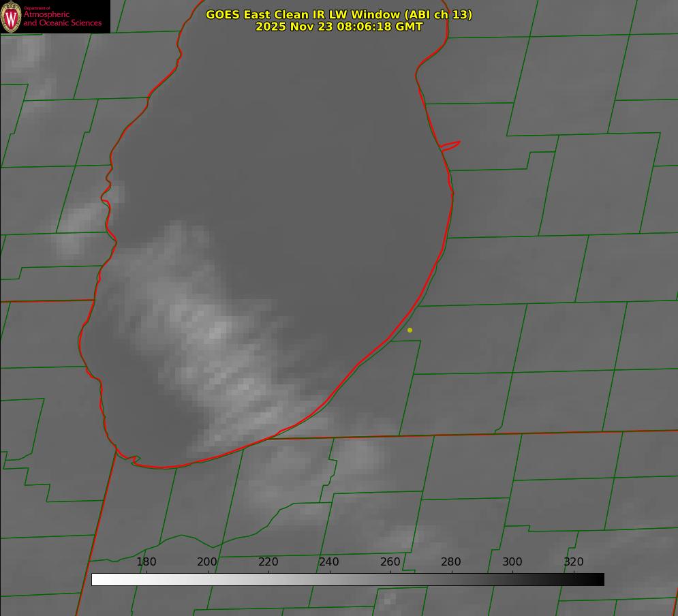Image resolution: width=678 pixels, height=616 pixels.
Task: Click the UW-Madison crest logo
Action: click(x=12, y=16)
